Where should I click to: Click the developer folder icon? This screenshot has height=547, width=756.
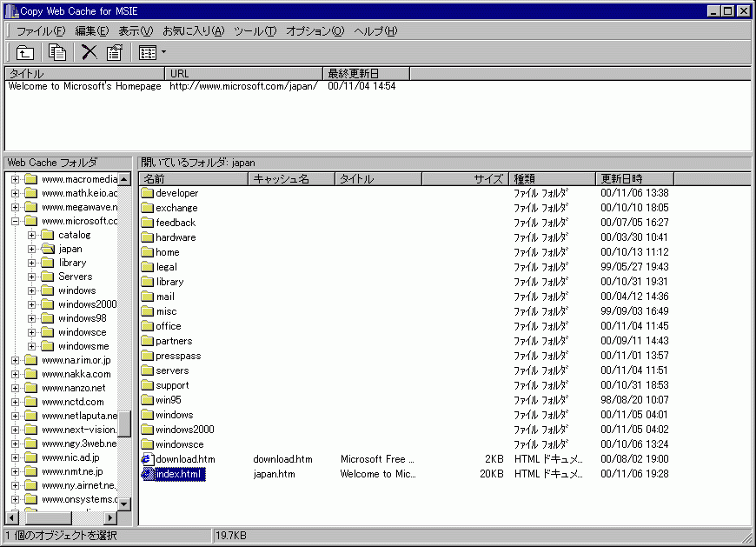click(147, 193)
